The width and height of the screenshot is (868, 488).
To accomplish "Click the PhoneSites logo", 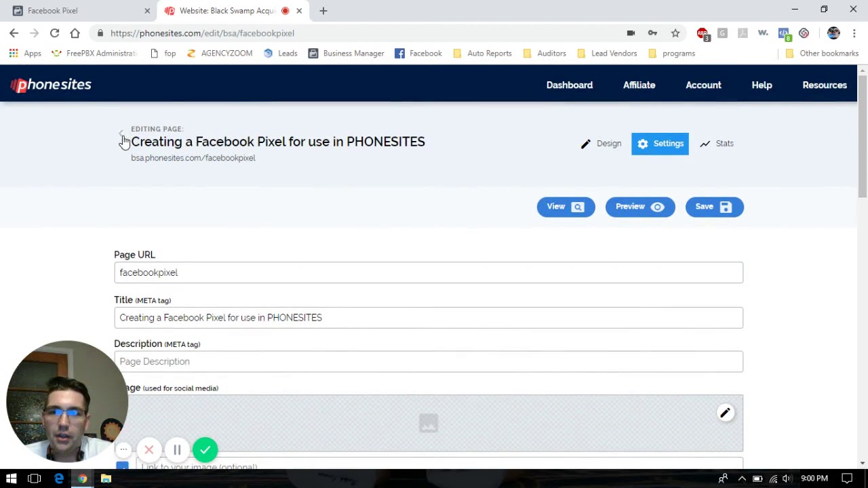I will (x=51, y=85).
